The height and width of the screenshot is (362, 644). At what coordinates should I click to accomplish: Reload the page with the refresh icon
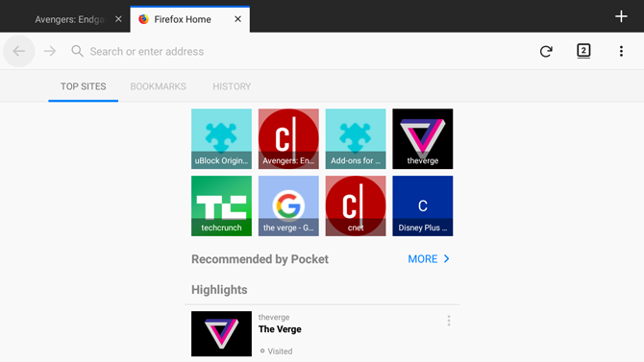coord(546,51)
